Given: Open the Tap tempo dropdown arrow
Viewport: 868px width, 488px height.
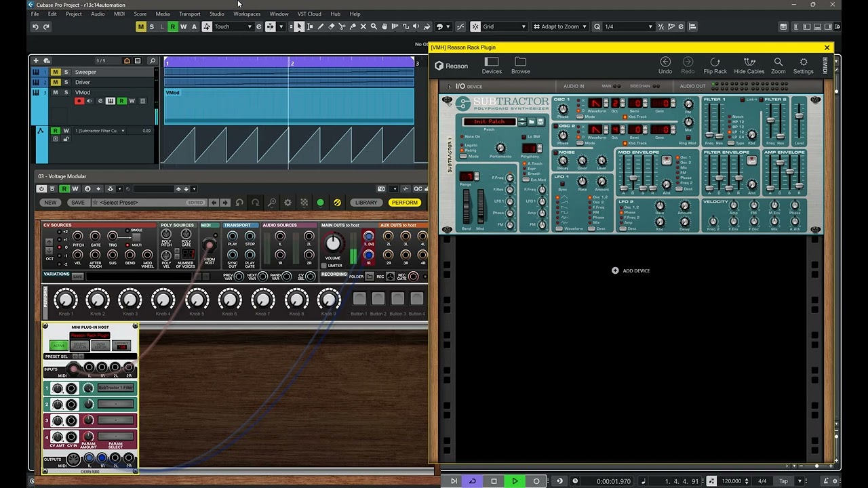Looking at the screenshot, I should click(x=800, y=481).
